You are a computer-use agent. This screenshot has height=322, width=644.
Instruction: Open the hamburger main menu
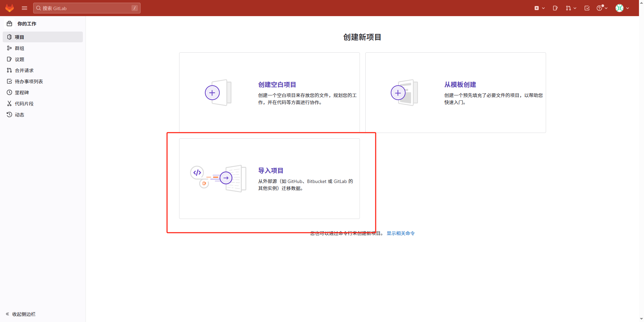point(24,8)
